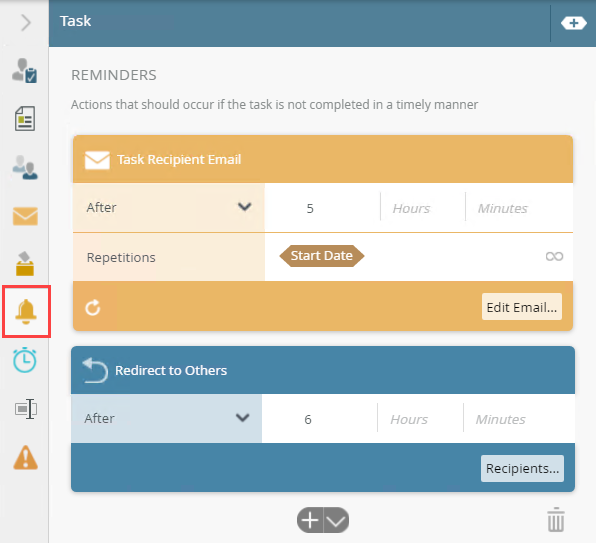Delete reminder with the trash icon
This screenshot has width=596, height=543.
tap(556, 519)
